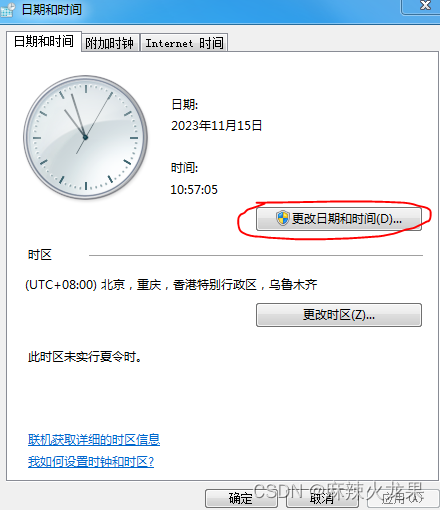
Task: Open 更改日期和时间(D)... settings
Action: click(x=339, y=219)
